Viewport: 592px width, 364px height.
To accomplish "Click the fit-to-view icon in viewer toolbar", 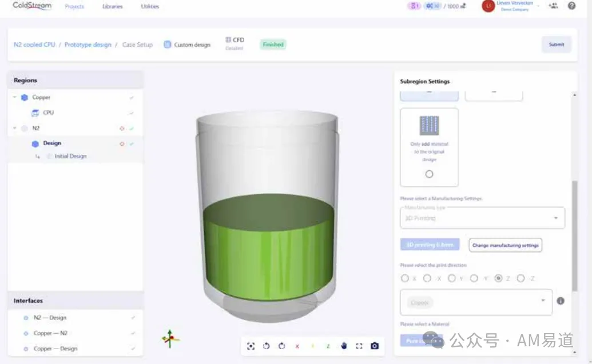I will (251, 346).
